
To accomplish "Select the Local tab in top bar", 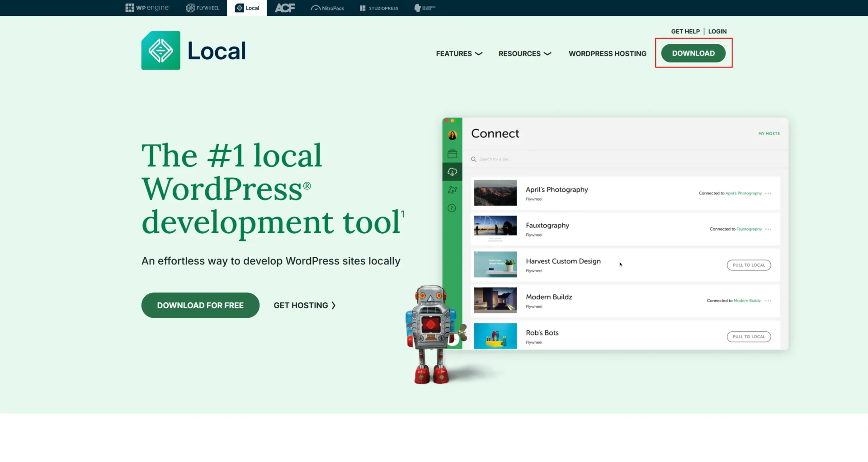I will pyautogui.click(x=247, y=8).
